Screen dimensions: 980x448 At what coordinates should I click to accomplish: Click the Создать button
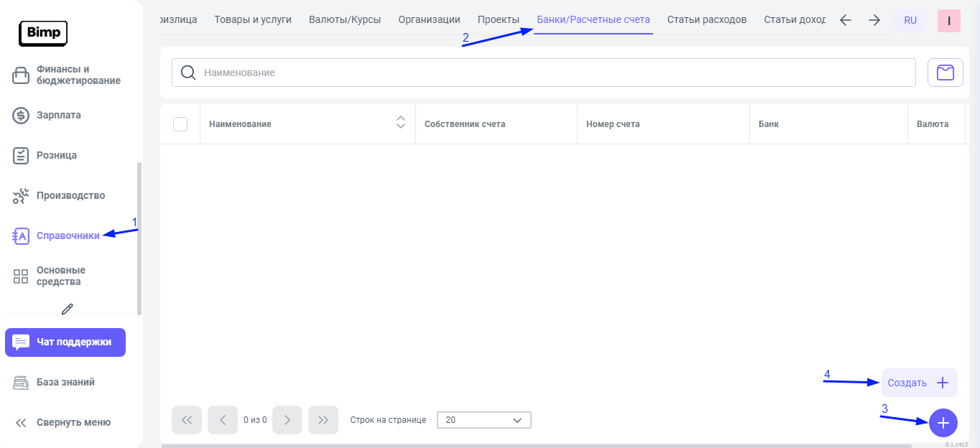(919, 383)
